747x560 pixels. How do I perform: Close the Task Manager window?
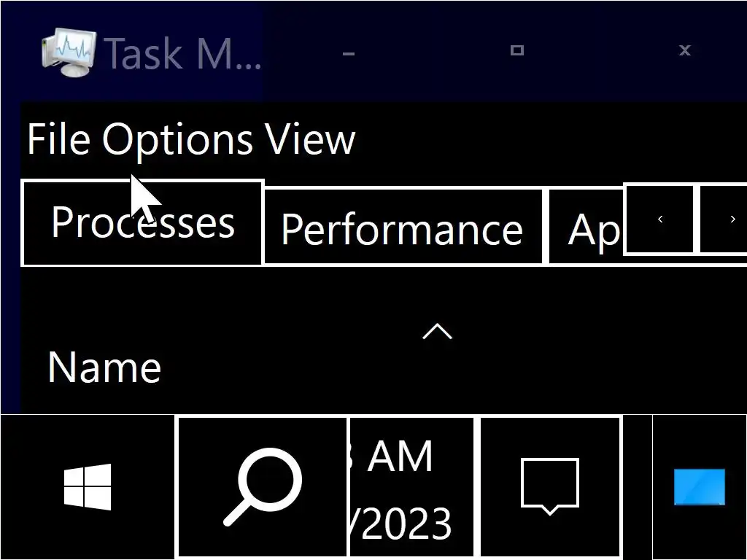pyautogui.click(x=685, y=50)
